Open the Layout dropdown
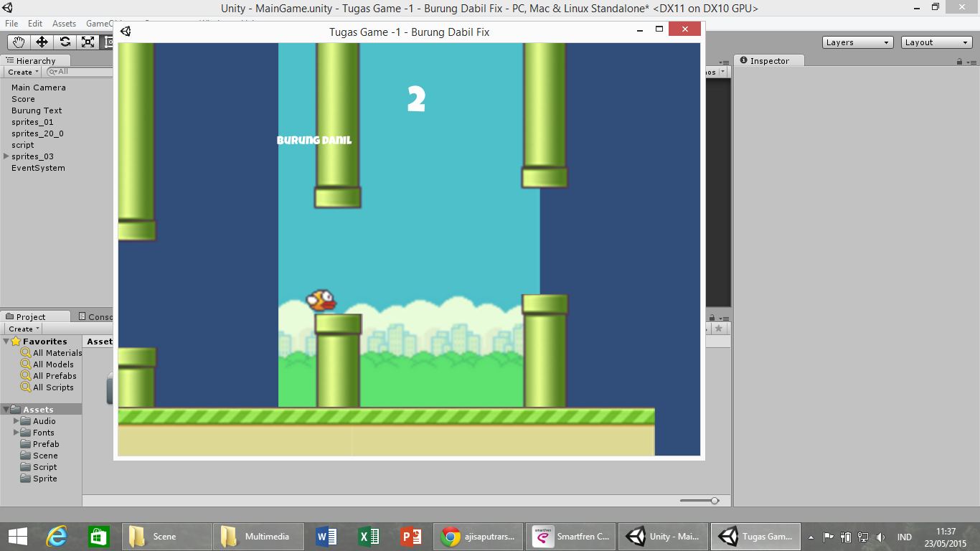The image size is (980, 551). (x=937, y=42)
